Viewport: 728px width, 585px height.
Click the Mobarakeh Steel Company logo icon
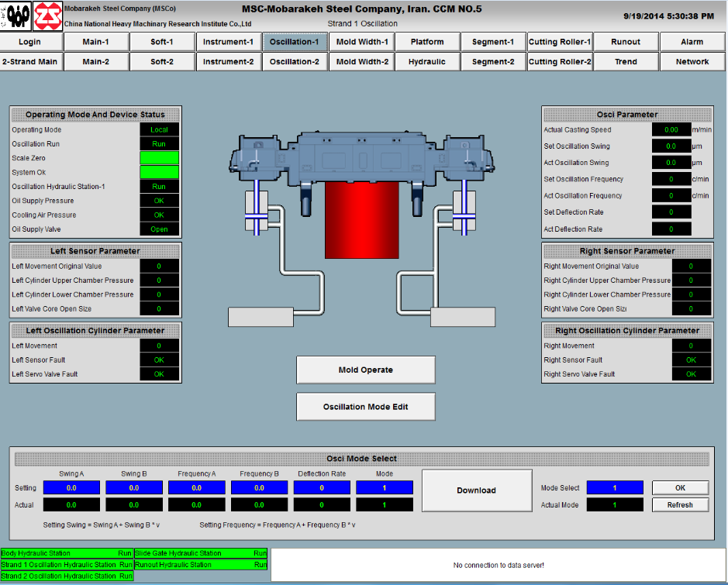16,15
